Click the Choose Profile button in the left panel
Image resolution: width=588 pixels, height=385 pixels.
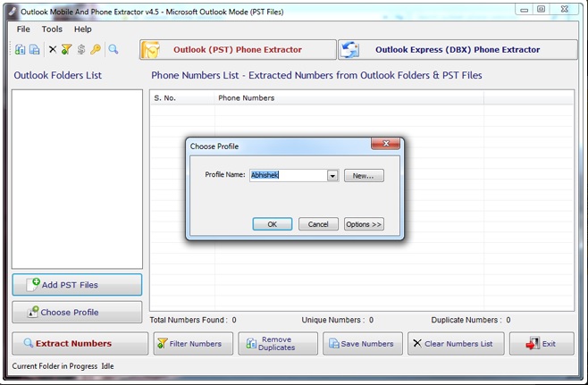[77, 312]
